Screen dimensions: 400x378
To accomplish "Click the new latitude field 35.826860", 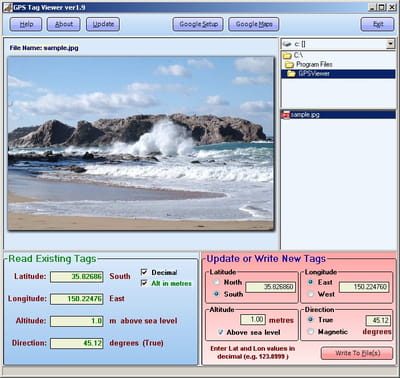I will point(270,287).
